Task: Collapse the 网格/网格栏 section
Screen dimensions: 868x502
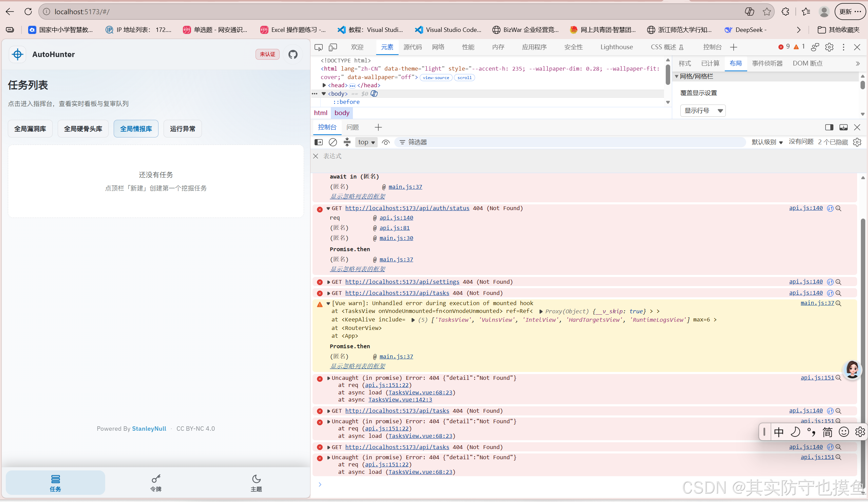Action: click(677, 76)
